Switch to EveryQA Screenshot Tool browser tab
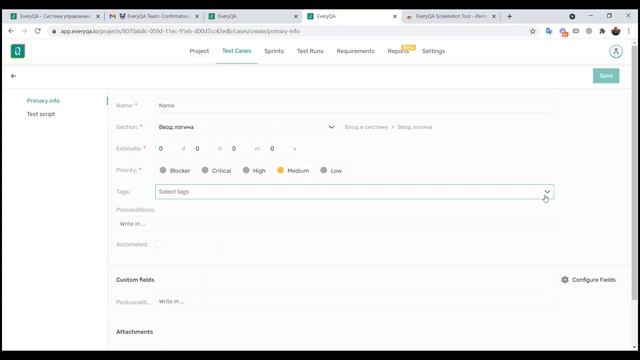The image size is (640, 360). click(451, 16)
